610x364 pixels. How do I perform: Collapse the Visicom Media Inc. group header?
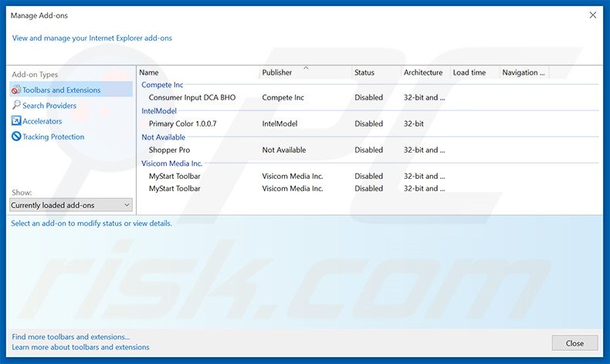click(171, 163)
